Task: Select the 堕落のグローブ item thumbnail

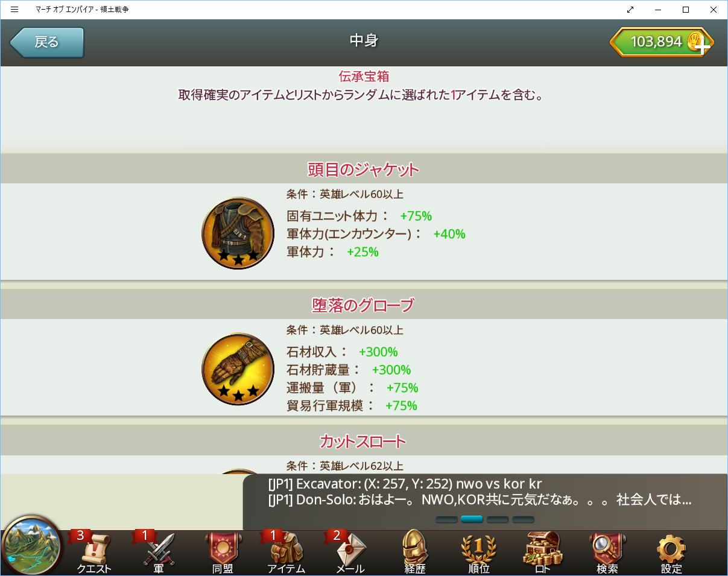Action: pyautogui.click(x=238, y=369)
